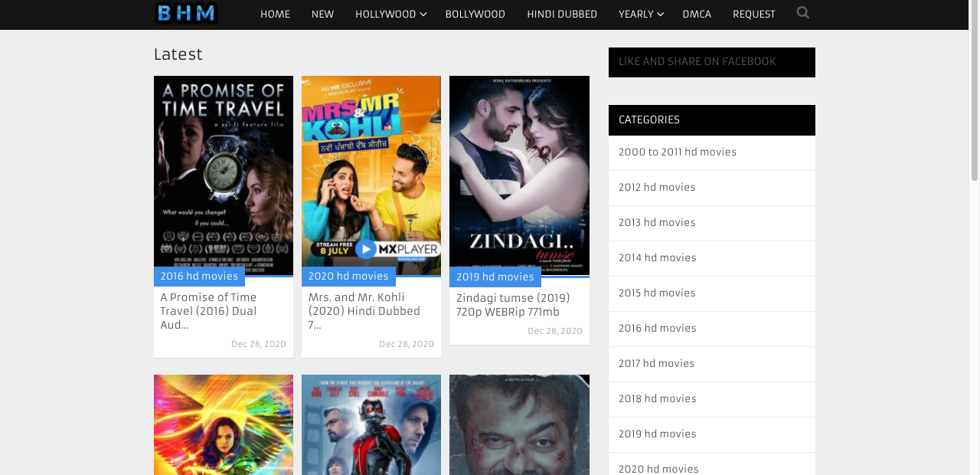Click Dec 28, 2020 under Zindagi tumse

coord(555,332)
